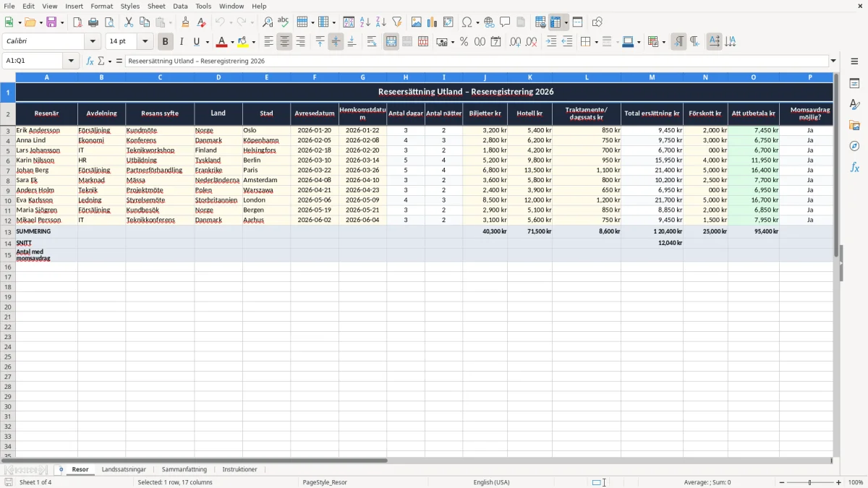Expand the formula bar

(x=833, y=61)
